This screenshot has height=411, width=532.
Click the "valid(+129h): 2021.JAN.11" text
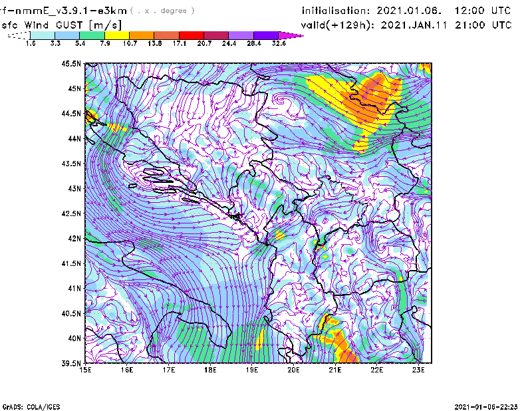(x=374, y=25)
